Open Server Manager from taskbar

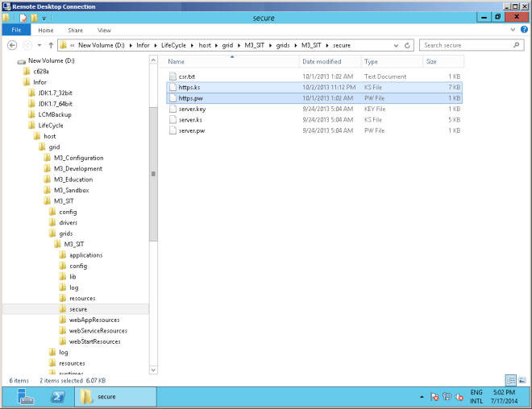point(27,396)
